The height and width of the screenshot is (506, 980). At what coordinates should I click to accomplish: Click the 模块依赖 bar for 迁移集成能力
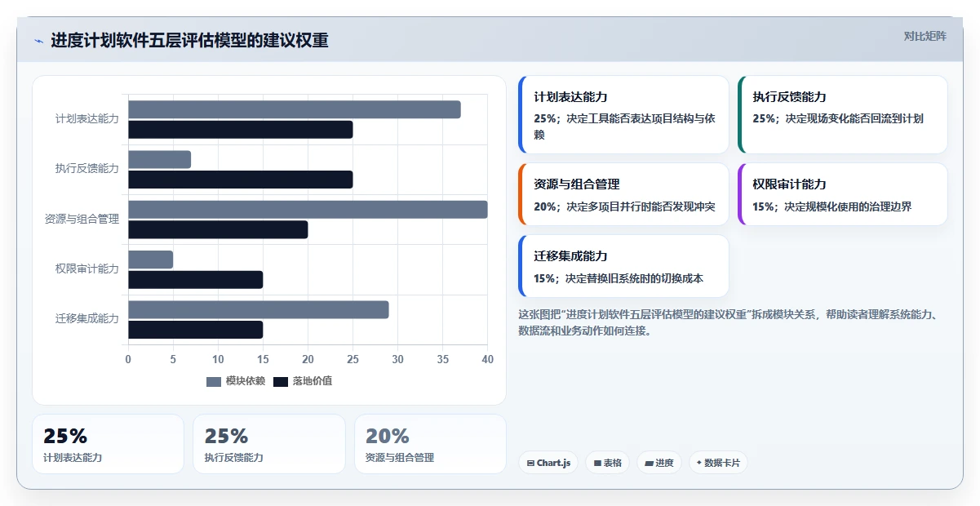pyautogui.click(x=259, y=309)
